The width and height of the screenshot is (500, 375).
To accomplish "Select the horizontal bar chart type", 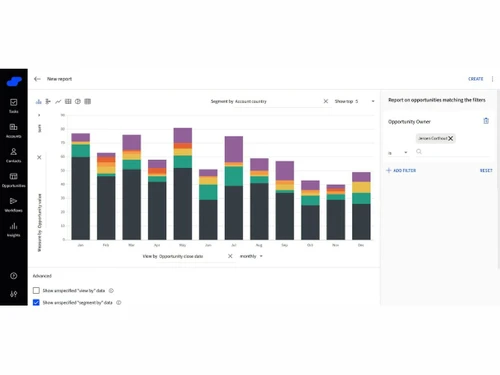I will pyautogui.click(x=48, y=101).
